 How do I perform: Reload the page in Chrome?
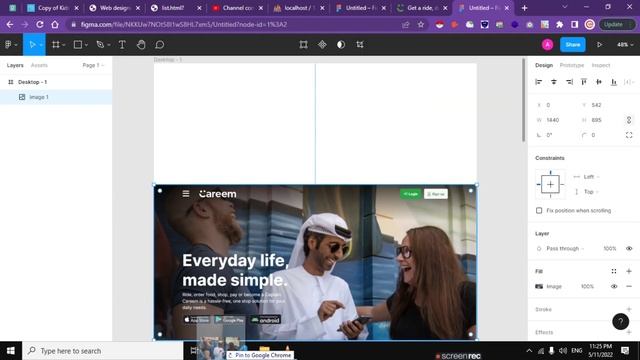pos(40,24)
